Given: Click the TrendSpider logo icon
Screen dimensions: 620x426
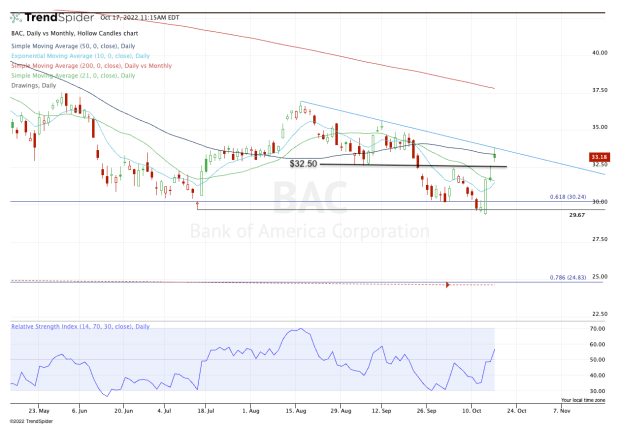Looking at the screenshot, I should point(16,18).
